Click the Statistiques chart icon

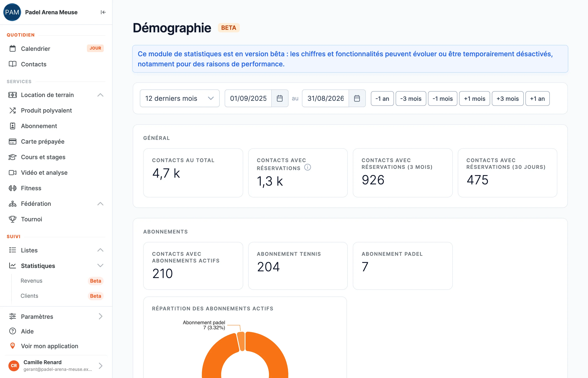[x=13, y=266]
